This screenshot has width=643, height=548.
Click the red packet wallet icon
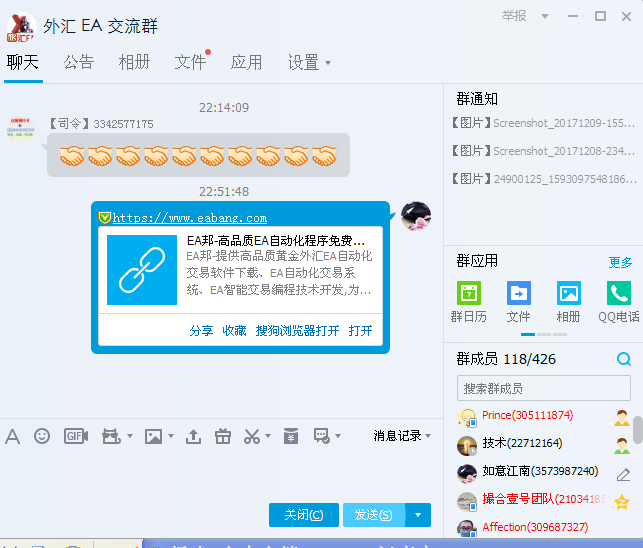pos(291,436)
